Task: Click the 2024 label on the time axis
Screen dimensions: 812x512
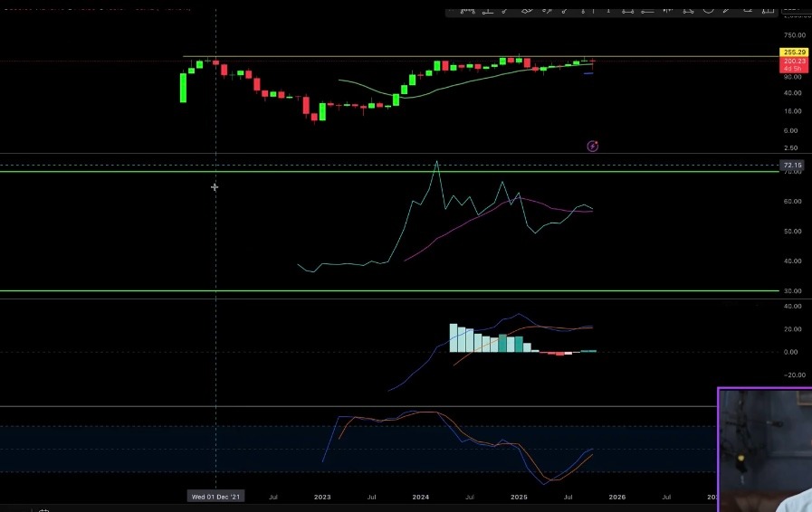Action: (420, 497)
